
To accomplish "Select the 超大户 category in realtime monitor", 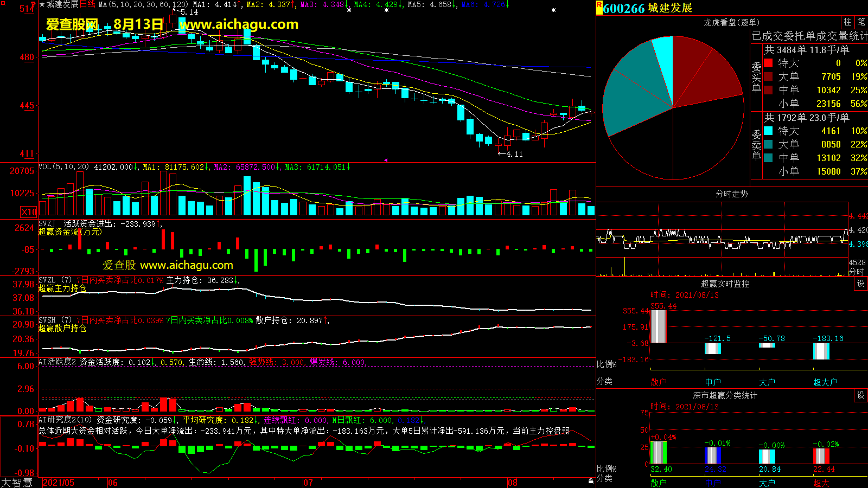I will pyautogui.click(x=825, y=382).
